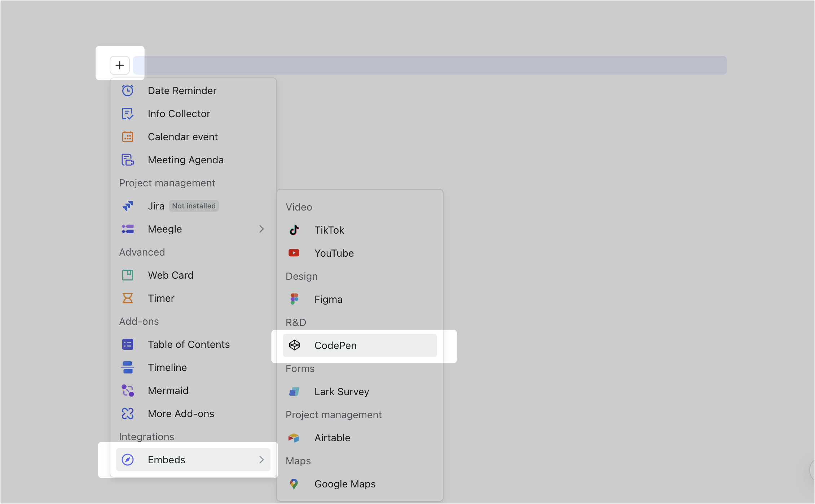Choose Airtable in embeds list

(x=360, y=438)
